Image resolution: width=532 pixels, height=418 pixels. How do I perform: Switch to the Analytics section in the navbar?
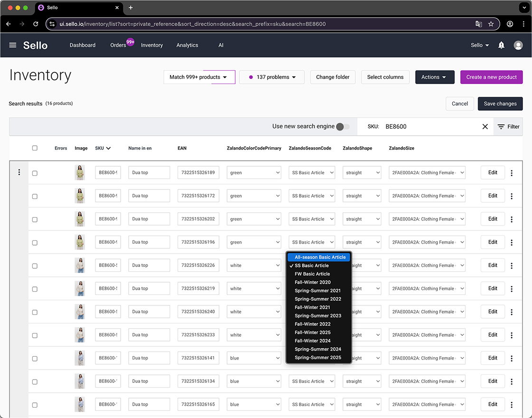click(187, 45)
